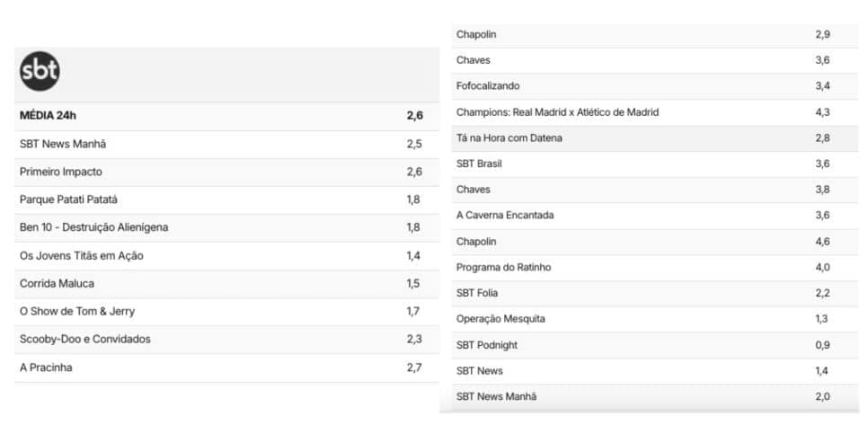Open A Caverna Encantada entry
The width and height of the screenshot is (868, 434).
(655, 216)
